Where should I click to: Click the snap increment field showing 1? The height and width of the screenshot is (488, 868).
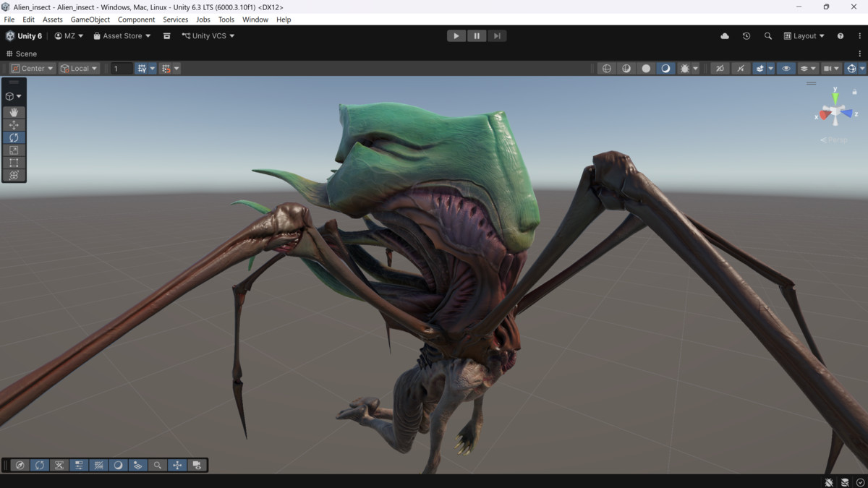click(x=121, y=68)
